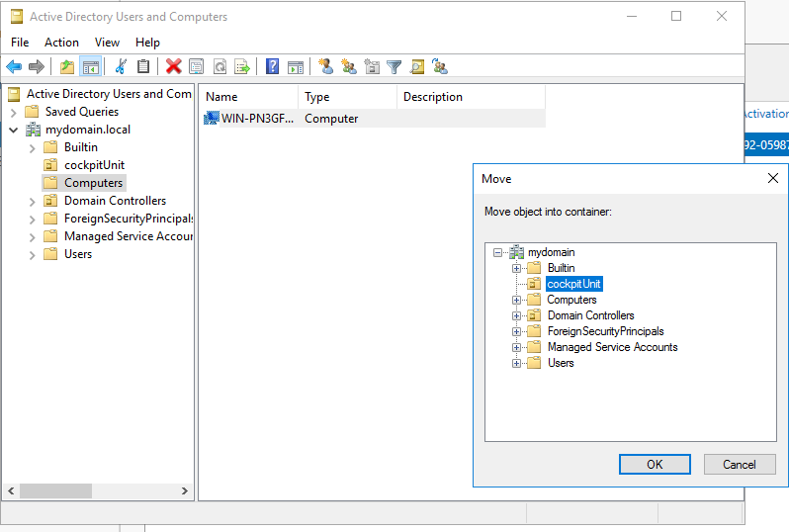Viewport: 789px width, 532px height.
Task: Expand Domain Controllers in the Move dialog
Action: tap(516, 316)
